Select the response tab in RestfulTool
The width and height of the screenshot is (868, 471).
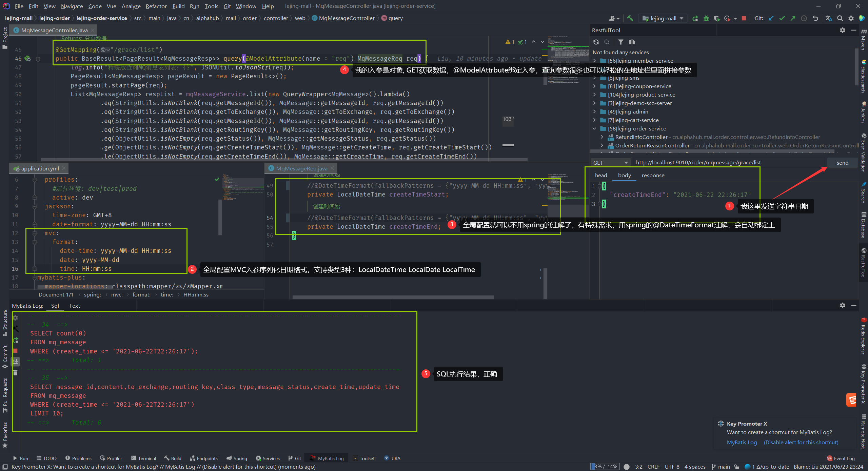[x=653, y=175]
